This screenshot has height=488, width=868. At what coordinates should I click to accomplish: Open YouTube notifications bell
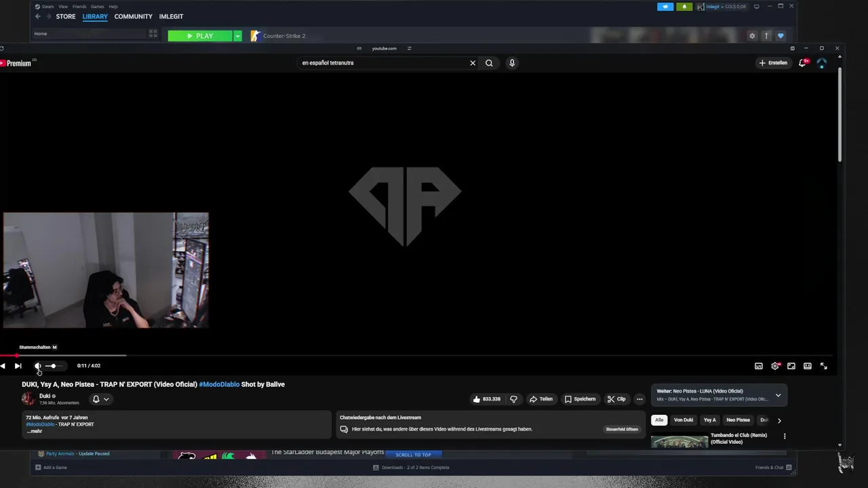click(803, 63)
